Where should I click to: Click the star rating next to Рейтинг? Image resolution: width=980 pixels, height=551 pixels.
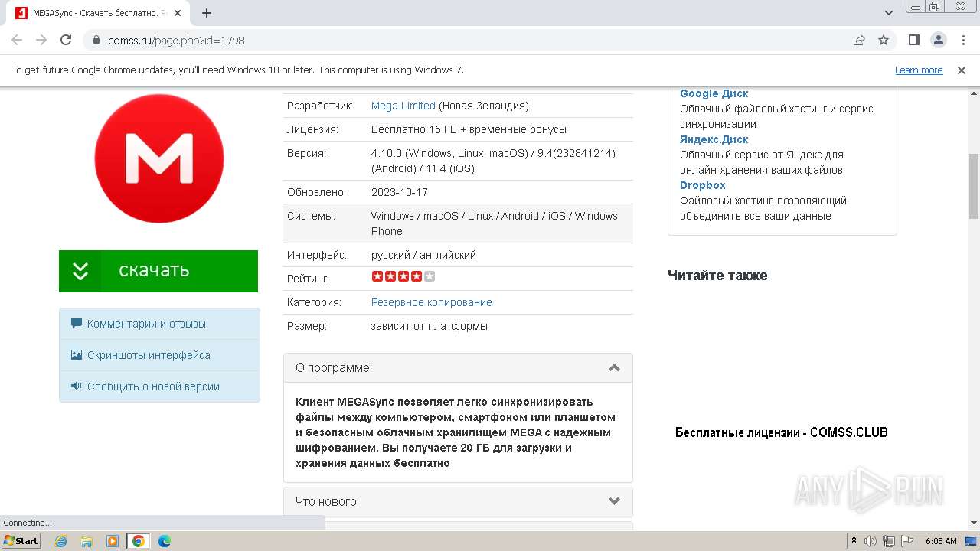403,276
